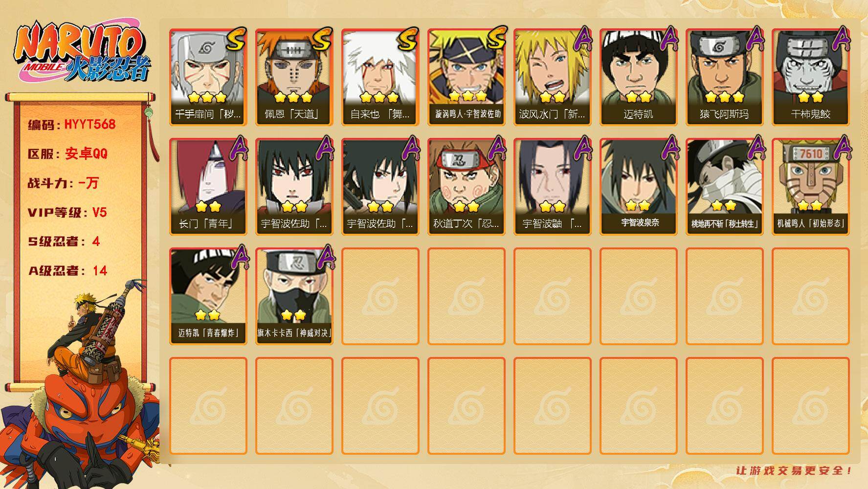The width and height of the screenshot is (868, 489).
Task: Click the 桃地再不斩「秽土转生」 card
Action: (725, 187)
